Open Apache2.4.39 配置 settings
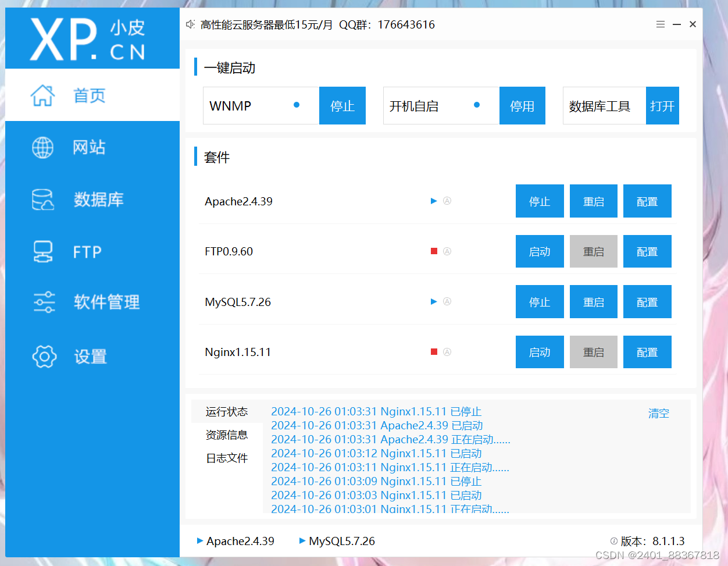This screenshot has height=566, width=728. [647, 201]
